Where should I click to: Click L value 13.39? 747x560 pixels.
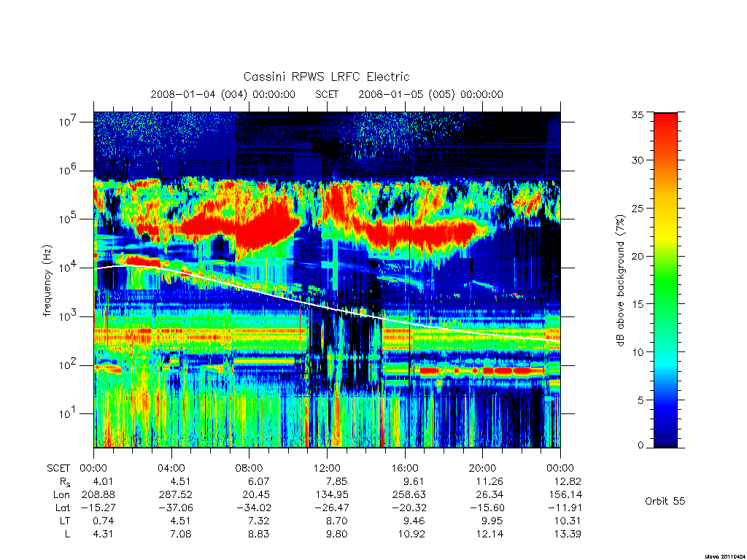[x=568, y=534]
